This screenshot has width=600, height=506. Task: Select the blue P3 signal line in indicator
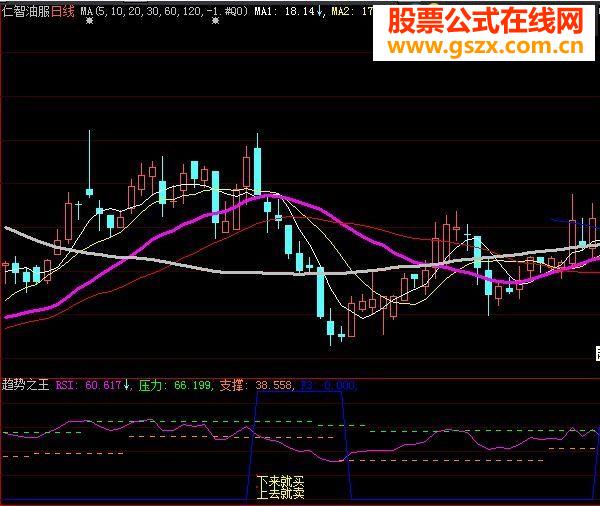click(x=300, y=392)
